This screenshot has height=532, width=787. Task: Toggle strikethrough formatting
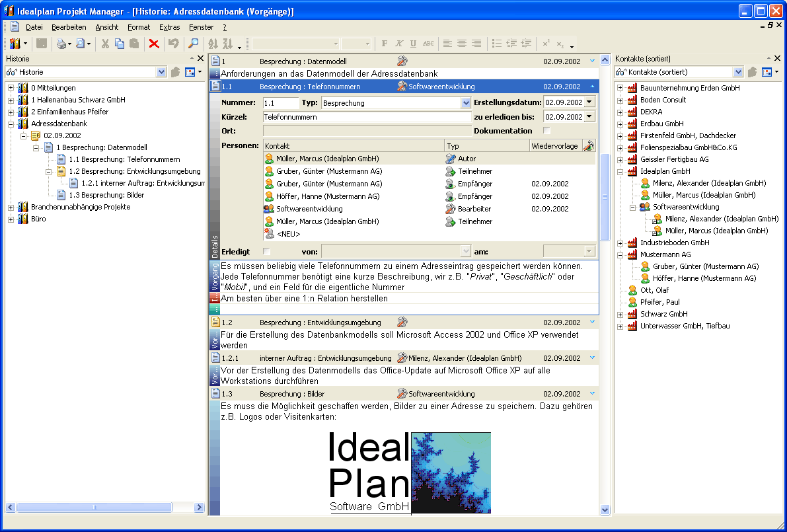pyautogui.click(x=428, y=44)
